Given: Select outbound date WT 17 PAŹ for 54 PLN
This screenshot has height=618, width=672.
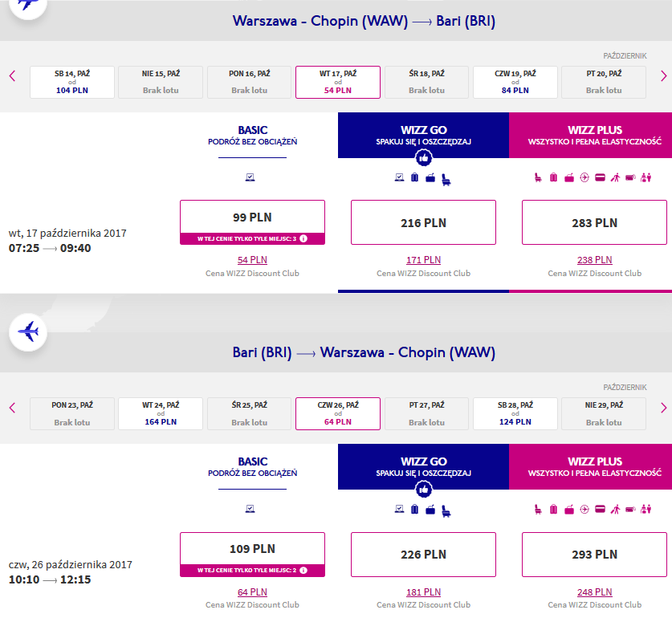Looking at the screenshot, I should [338, 83].
